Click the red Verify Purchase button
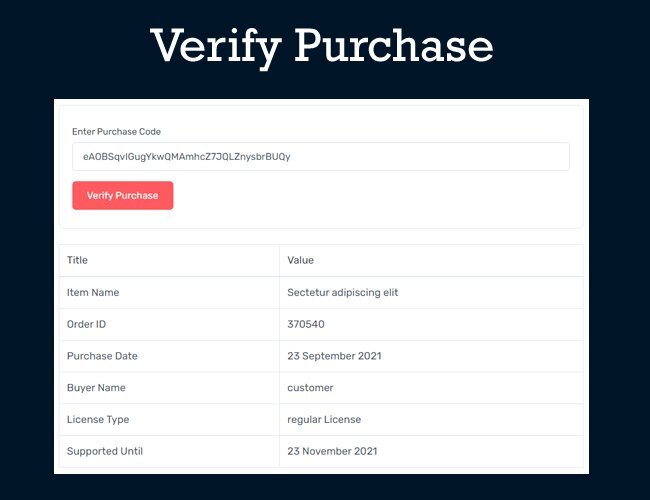Image resolution: width=650 pixels, height=500 pixels. click(x=122, y=196)
